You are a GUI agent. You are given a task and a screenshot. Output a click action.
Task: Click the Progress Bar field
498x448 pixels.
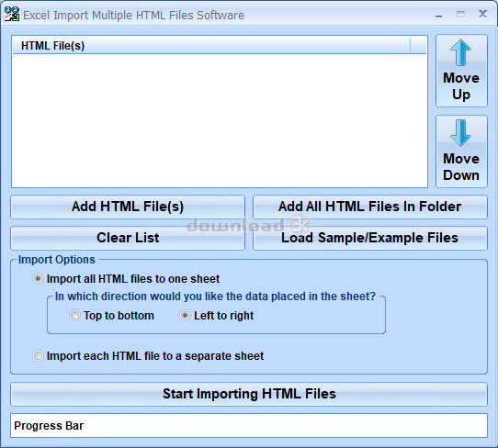click(x=249, y=425)
